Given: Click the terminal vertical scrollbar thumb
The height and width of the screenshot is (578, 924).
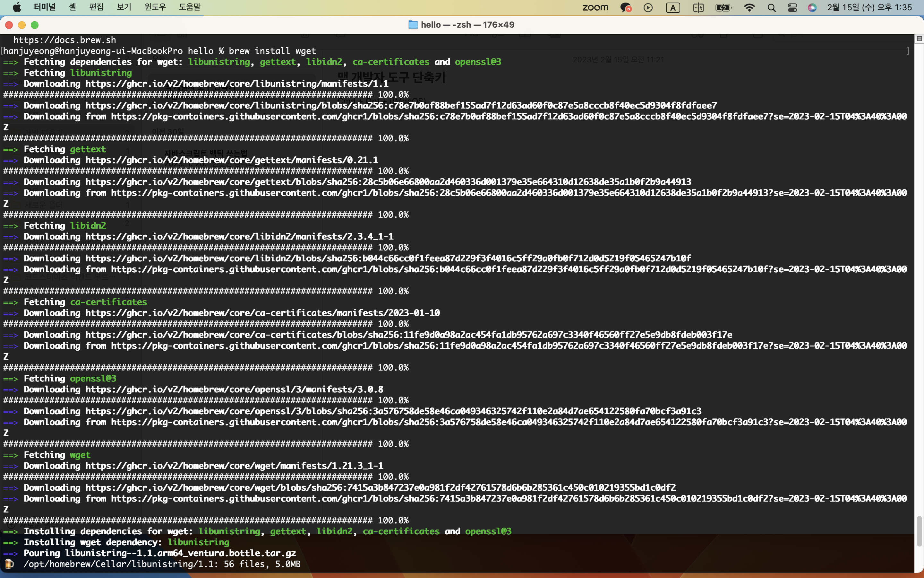Looking at the screenshot, I should (x=919, y=531).
